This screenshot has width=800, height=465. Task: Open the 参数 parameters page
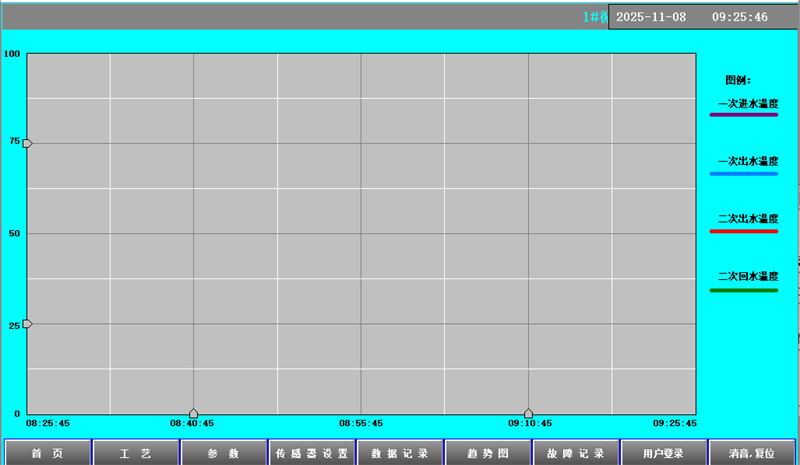223,453
